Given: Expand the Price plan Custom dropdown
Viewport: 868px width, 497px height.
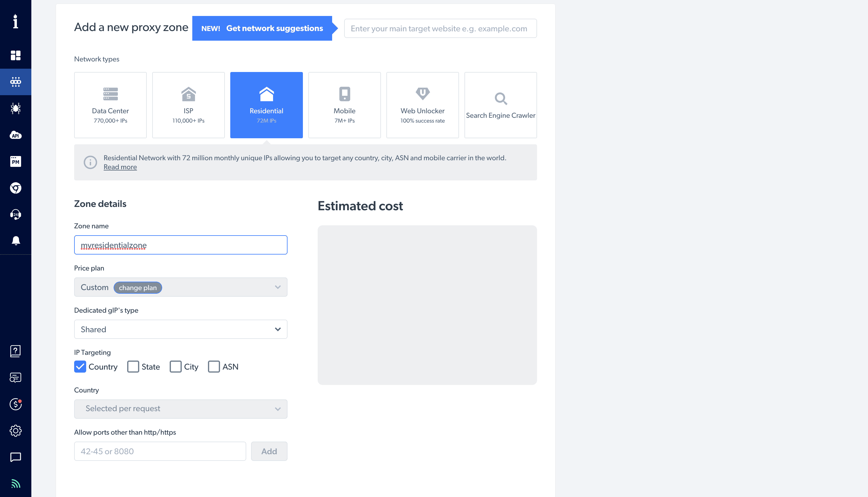Looking at the screenshot, I should pyautogui.click(x=181, y=287).
